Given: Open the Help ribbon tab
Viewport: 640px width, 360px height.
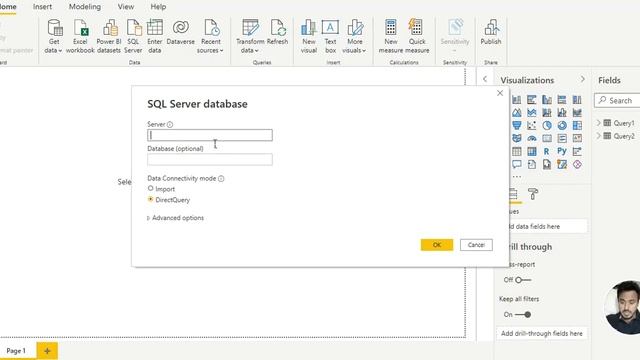Looking at the screenshot, I should point(158,7).
